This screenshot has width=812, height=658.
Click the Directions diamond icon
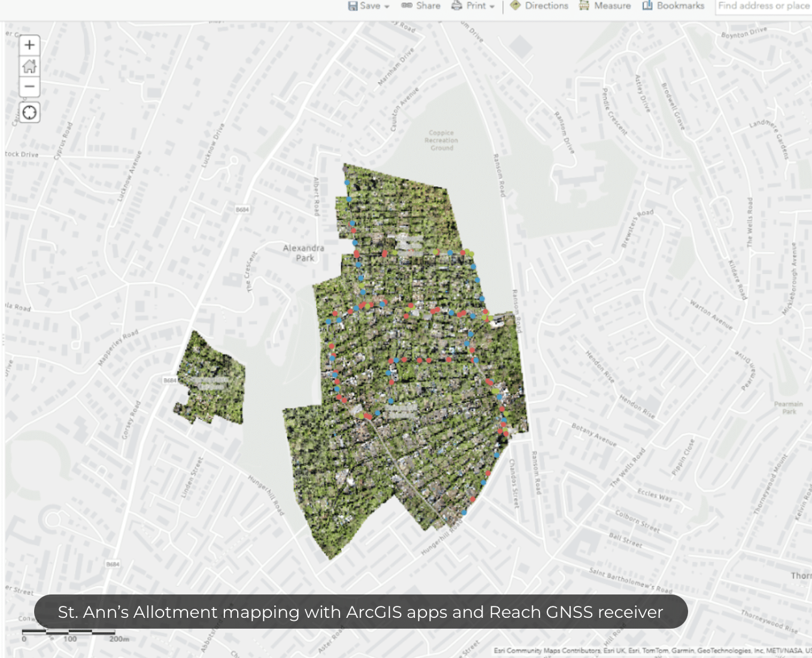point(515,5)
